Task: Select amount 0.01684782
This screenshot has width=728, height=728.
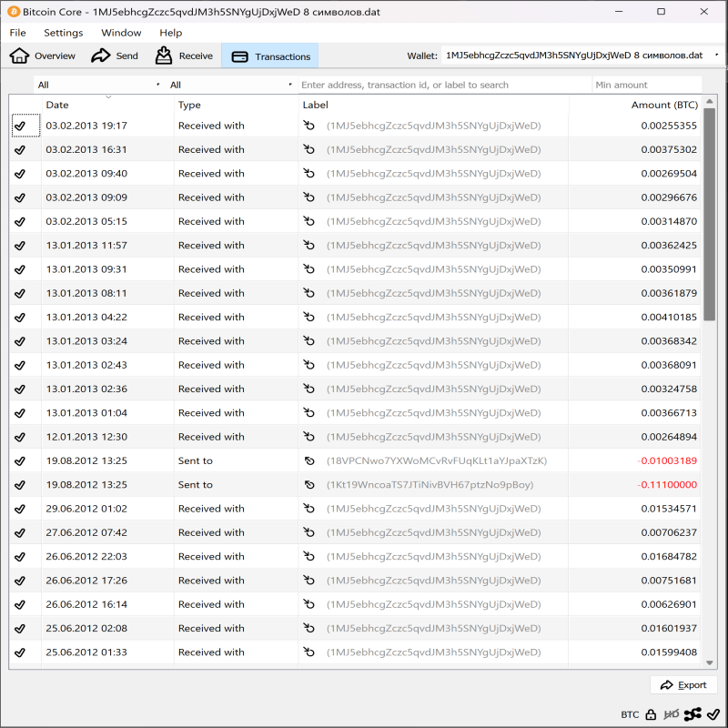Action: [669, 556]
